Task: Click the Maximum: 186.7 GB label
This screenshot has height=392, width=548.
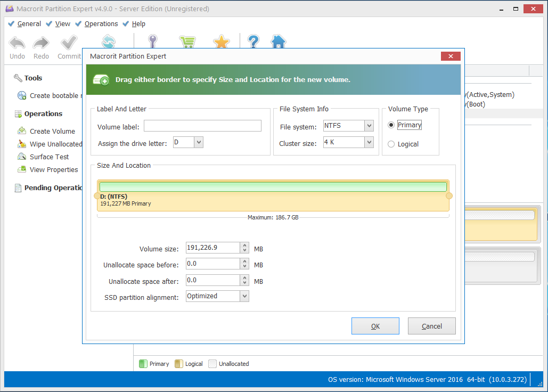Action: tap(273, 217)
